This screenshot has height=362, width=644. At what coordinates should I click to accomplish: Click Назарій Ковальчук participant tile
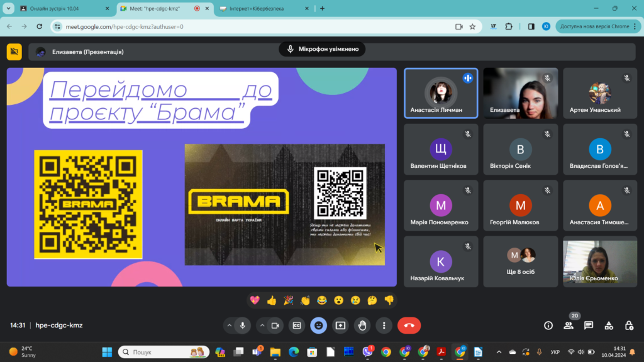coord(441,261)
